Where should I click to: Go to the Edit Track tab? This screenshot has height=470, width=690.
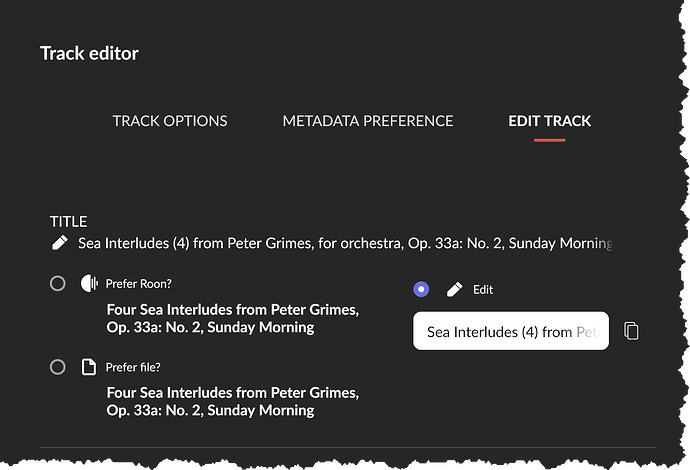coord(549,121)
